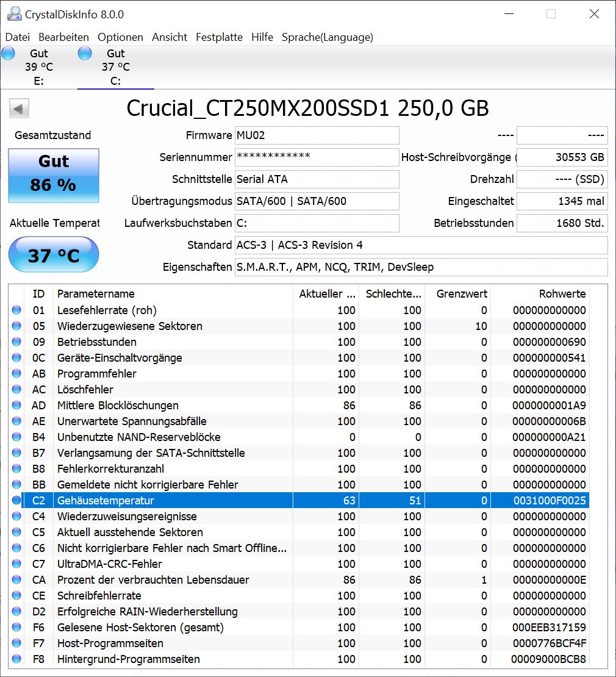Screen dimensions: 616x677
Task: Click raw value 0031000F0025
Action: click(549, 500)
